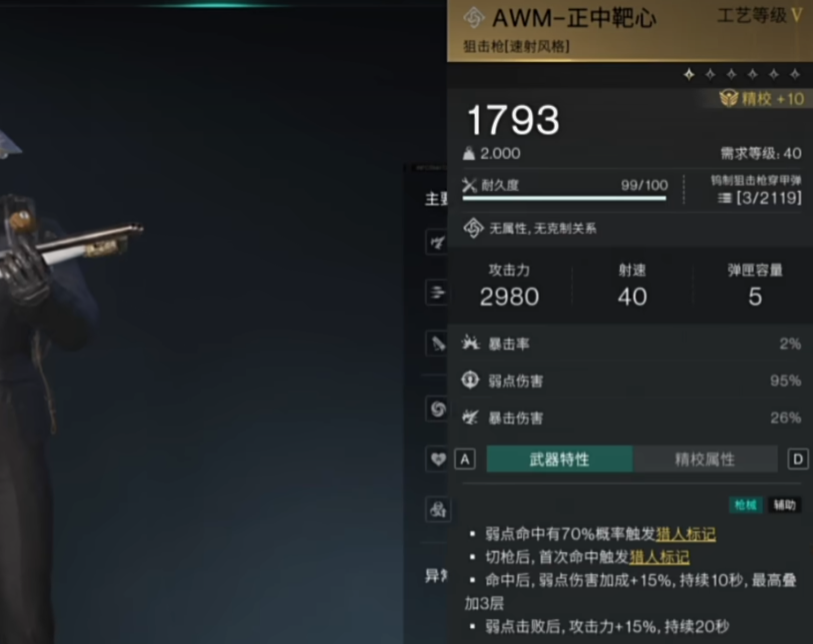
Task: Switch to the 精校属性 tab
Action: pos(705,459)
